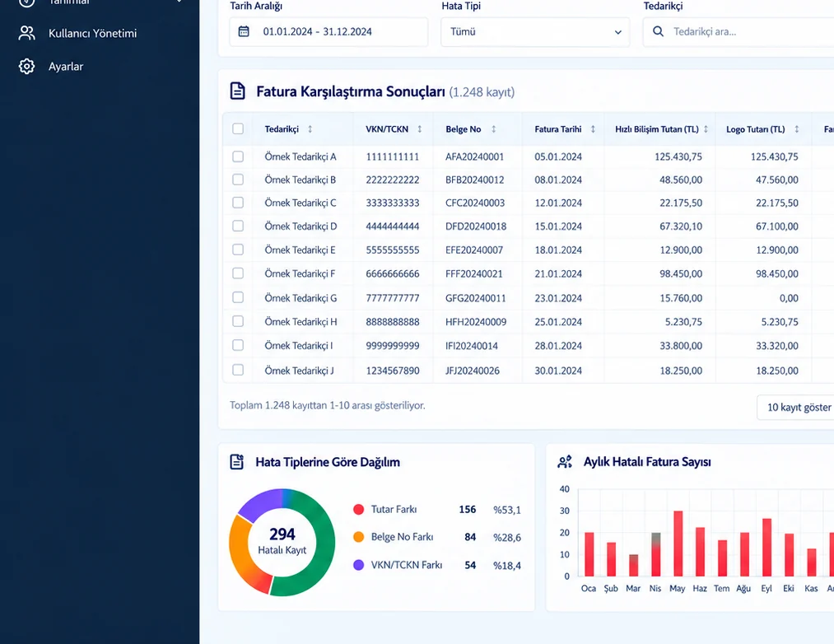Click the red Tutar Farkı legend dot
This screenshot has height=644, width=834.
click(358, 509)
